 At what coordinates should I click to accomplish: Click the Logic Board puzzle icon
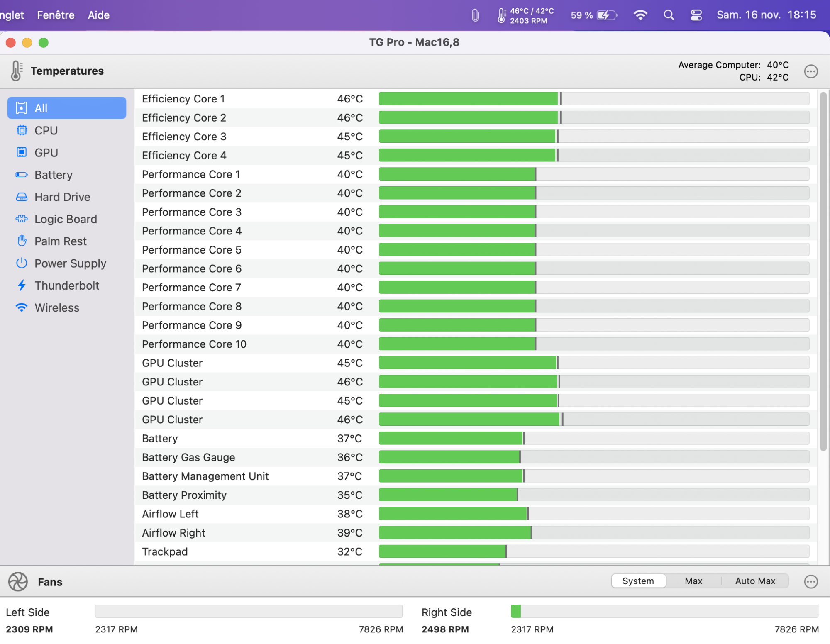(22, 219)
